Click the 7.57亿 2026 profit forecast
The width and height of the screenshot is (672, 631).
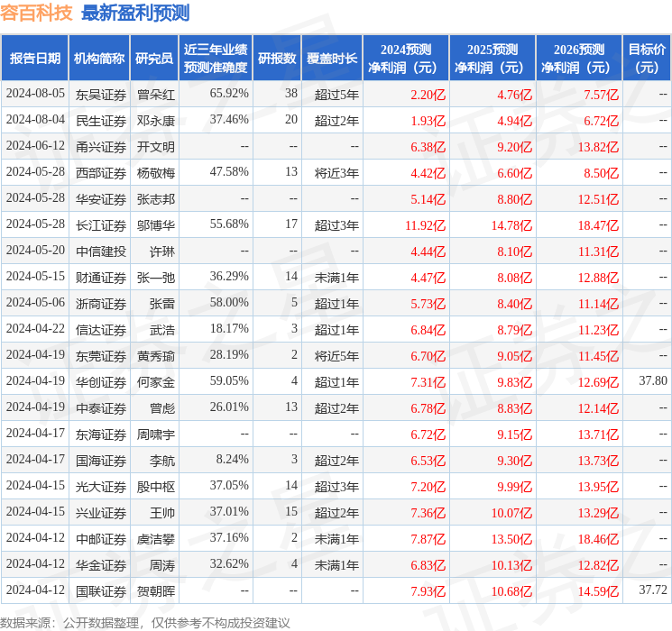(x=602, y=95)
